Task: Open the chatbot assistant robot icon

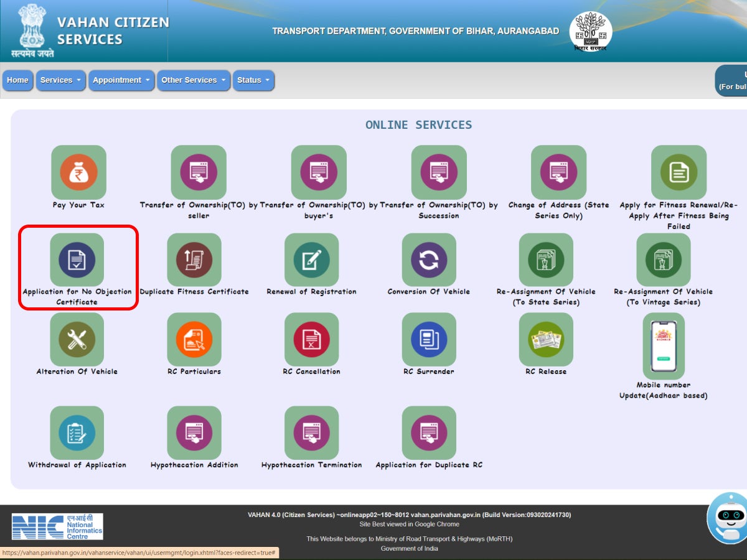Action: point(728,518)
